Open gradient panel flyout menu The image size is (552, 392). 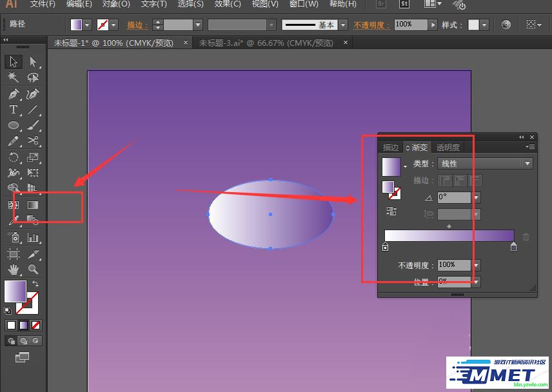[x=530, y=147]
